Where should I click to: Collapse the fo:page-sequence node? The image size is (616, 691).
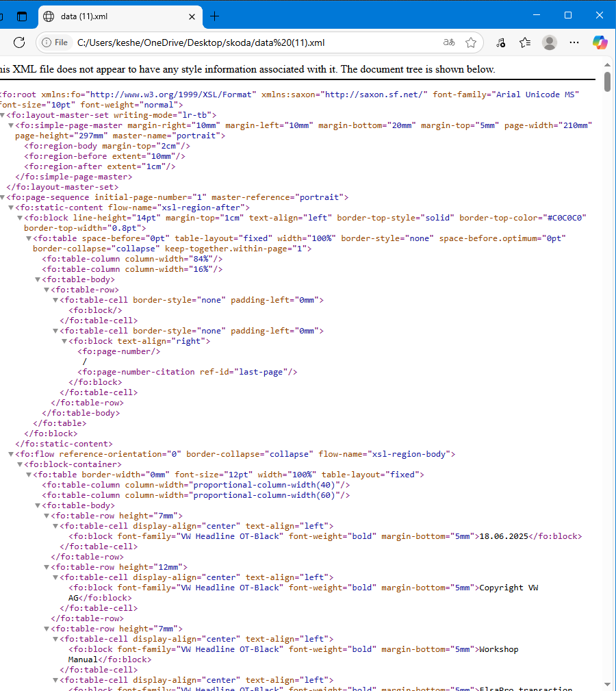pyautogui.click(x=2, y=197)
